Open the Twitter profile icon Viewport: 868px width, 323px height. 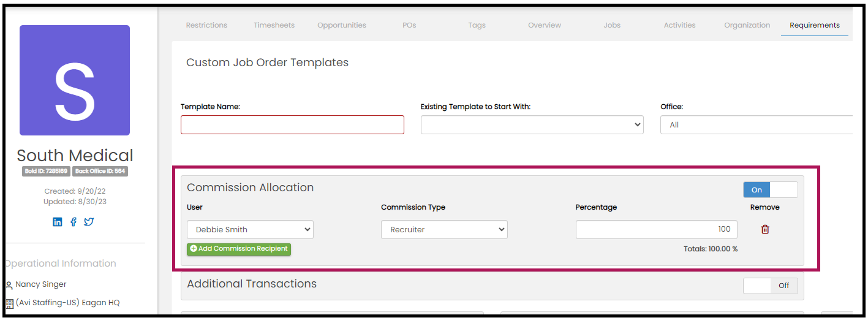(89, 222)
